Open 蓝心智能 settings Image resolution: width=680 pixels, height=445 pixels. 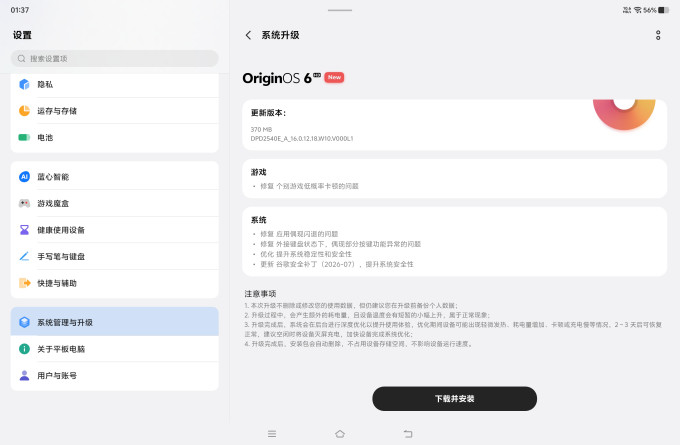(x=114, y=177)
